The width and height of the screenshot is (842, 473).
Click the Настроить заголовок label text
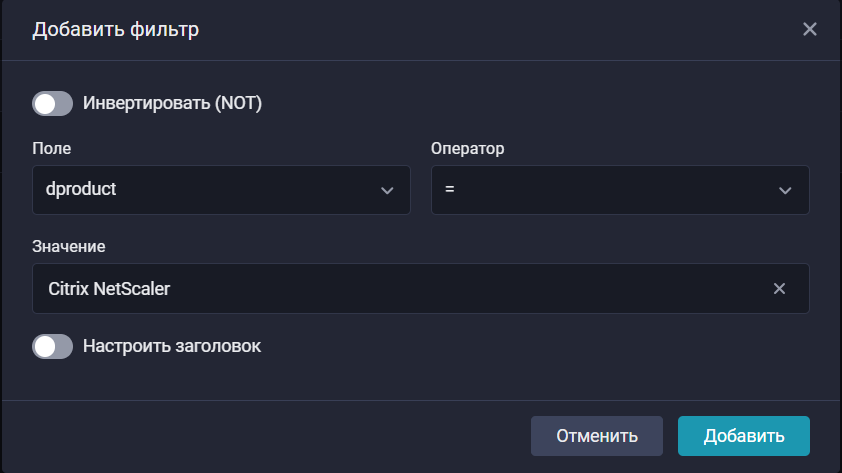coord(172,346)
